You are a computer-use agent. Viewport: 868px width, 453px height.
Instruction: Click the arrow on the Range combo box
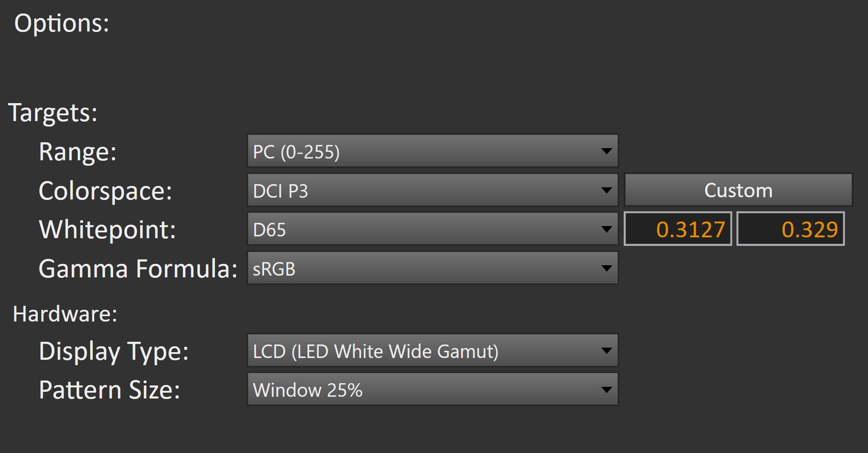pos(607,151)
